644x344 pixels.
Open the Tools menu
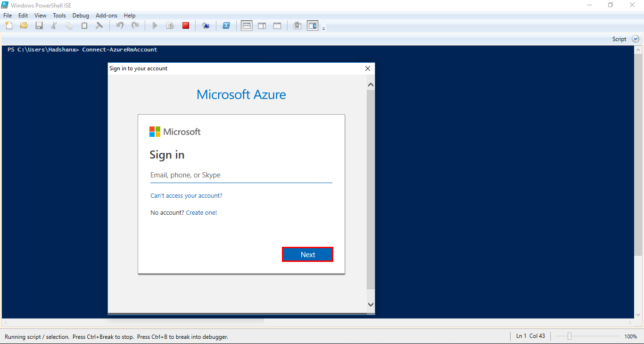[x=59, y=16]
